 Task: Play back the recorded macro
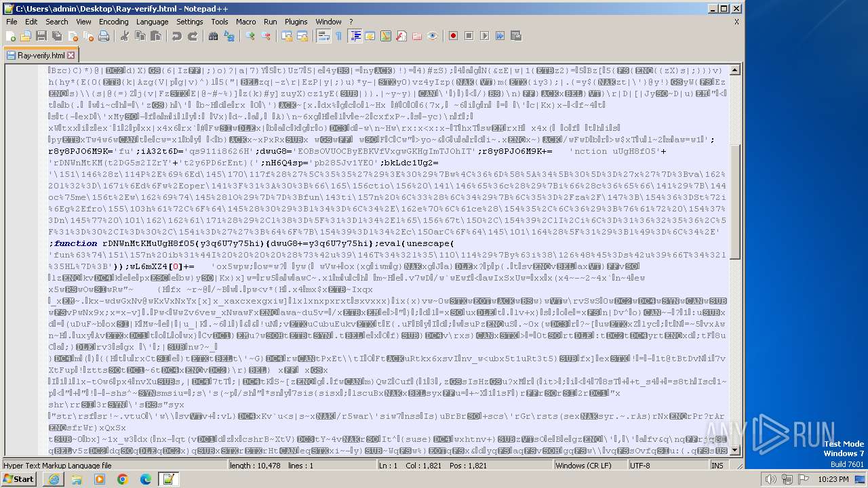(485, 36)
